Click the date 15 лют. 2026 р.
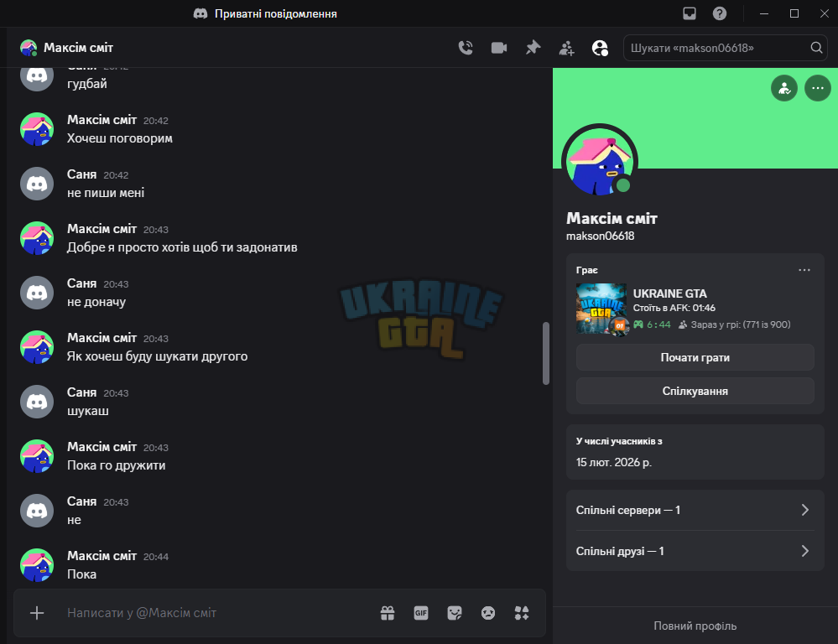Viewport: 838px width, 644px height. point(613,462)
